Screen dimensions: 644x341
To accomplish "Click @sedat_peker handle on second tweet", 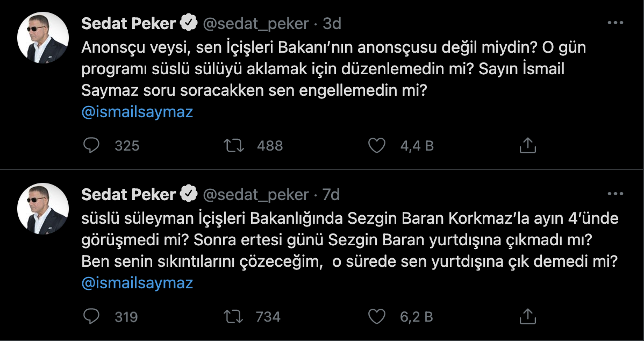I will point(255,194).
